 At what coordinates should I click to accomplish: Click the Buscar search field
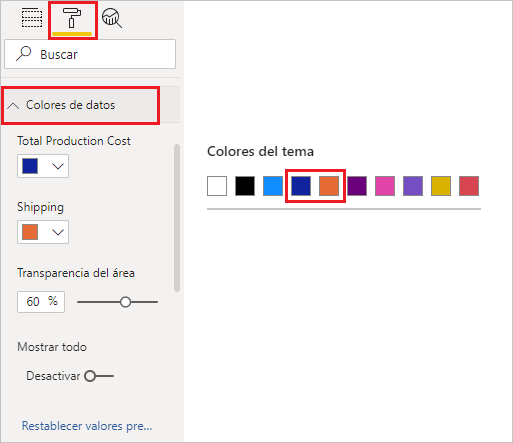pos(90,54)
